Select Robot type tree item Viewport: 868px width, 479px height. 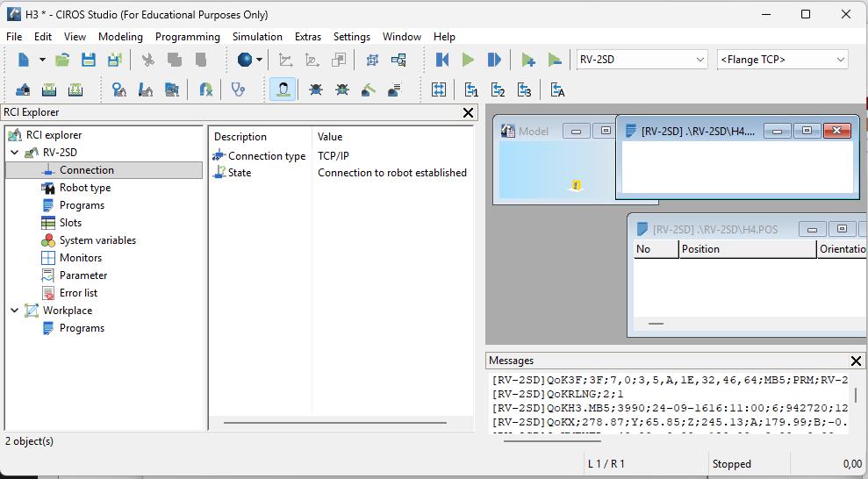point(85,188)
